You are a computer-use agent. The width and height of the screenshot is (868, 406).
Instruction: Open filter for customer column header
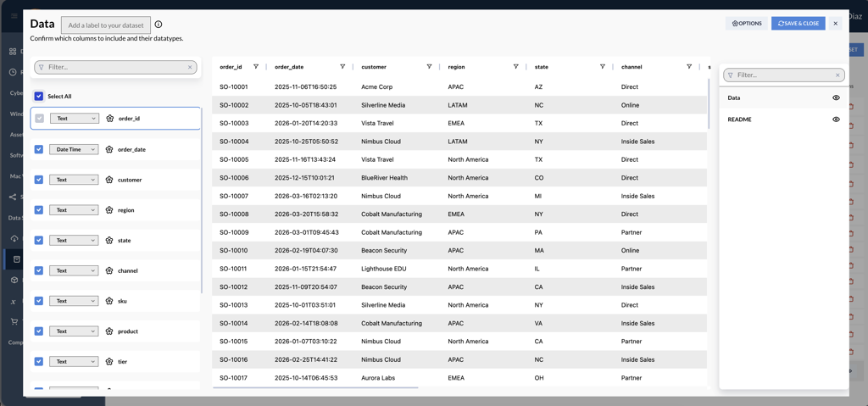point(429,66)
